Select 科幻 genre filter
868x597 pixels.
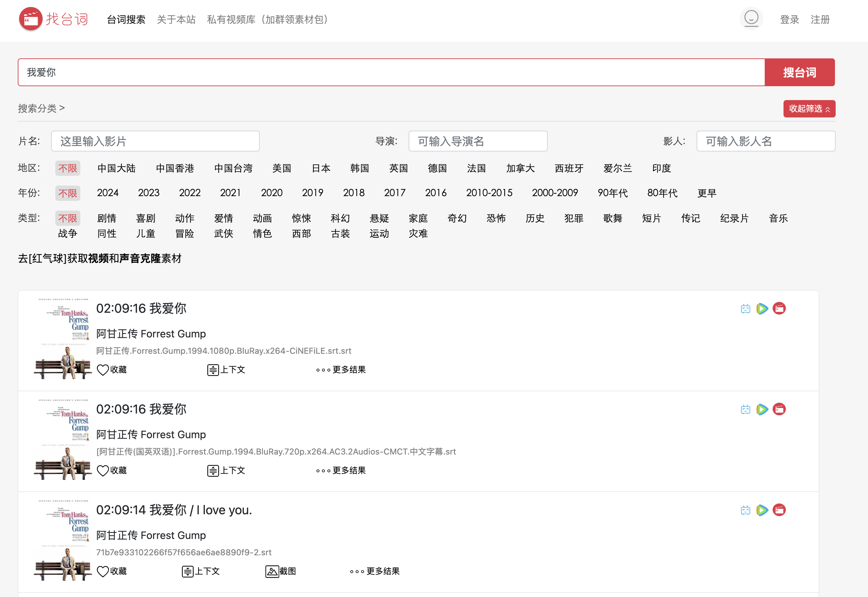click(340, 219)
